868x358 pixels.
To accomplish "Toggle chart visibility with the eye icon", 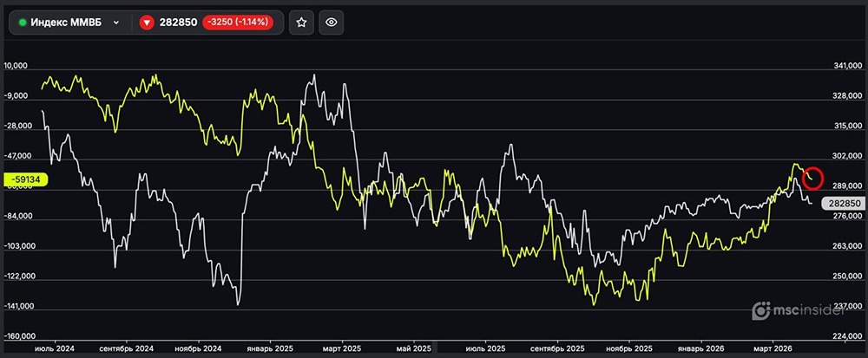I will pyautogui.click(x=331, y=23).
